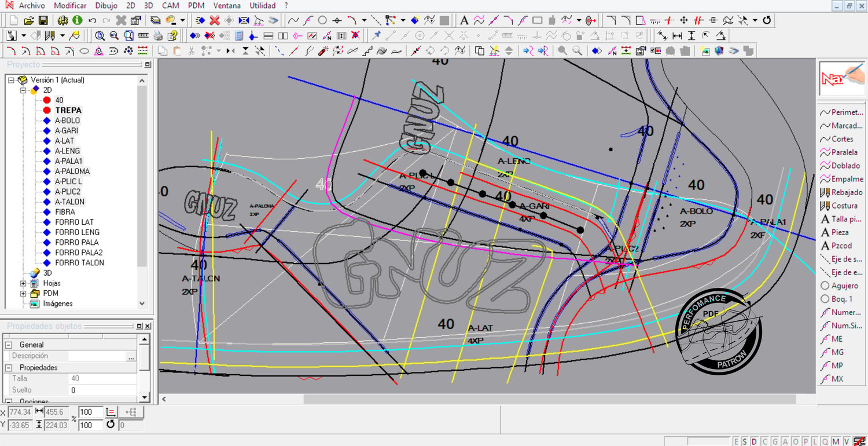Collapse the Propiedades section
Image resolution: width=868 pixels, height=446 pixels.
pyautogui.click(x=9, y=368)
